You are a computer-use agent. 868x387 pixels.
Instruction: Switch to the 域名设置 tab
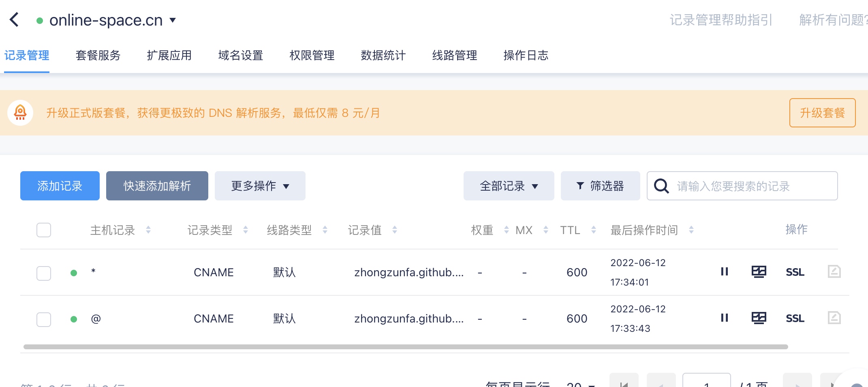coord(241,55)
